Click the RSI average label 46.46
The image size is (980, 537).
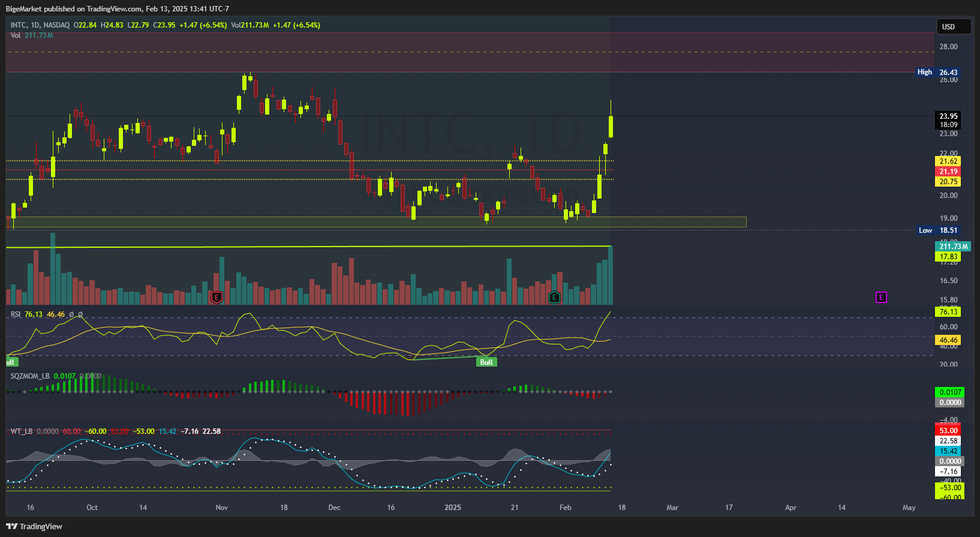click(948, 340)
